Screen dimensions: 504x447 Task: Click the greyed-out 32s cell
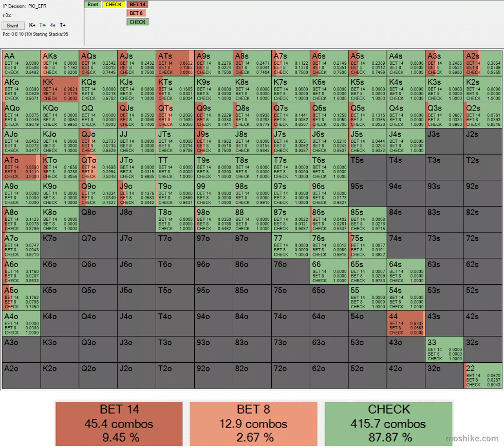[483, 349]
